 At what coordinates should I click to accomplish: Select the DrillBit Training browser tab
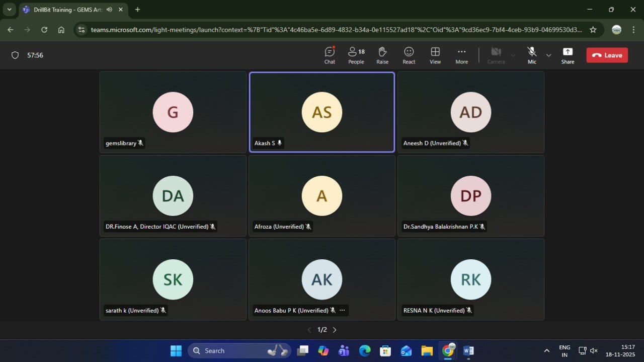point(60,10)
